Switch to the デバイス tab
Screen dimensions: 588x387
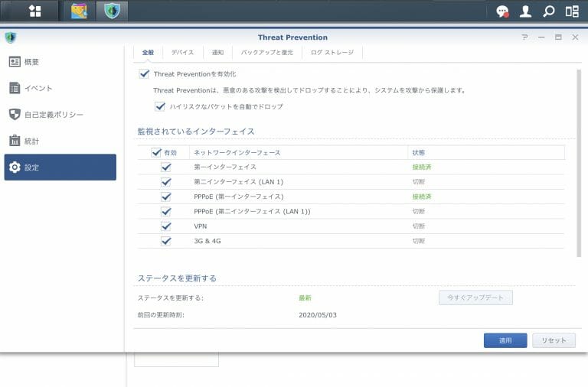coord(183,53)
